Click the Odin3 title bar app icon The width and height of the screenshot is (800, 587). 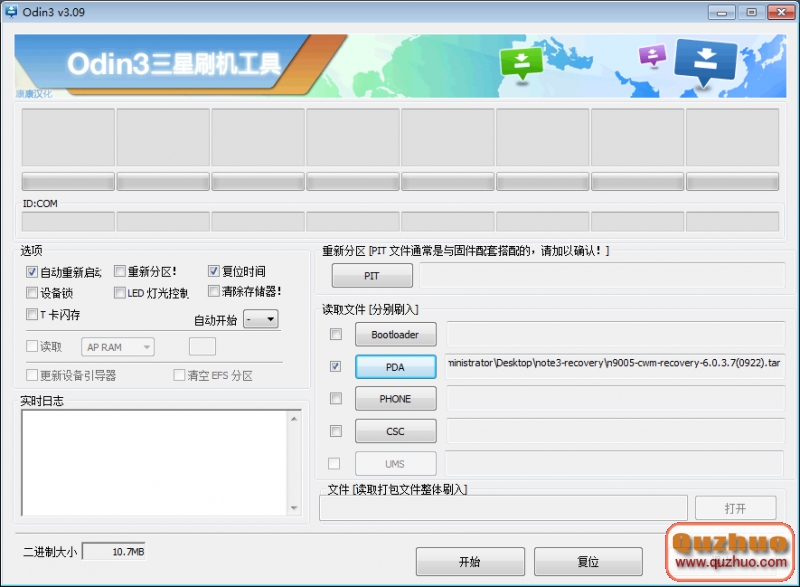pos(11,11)
